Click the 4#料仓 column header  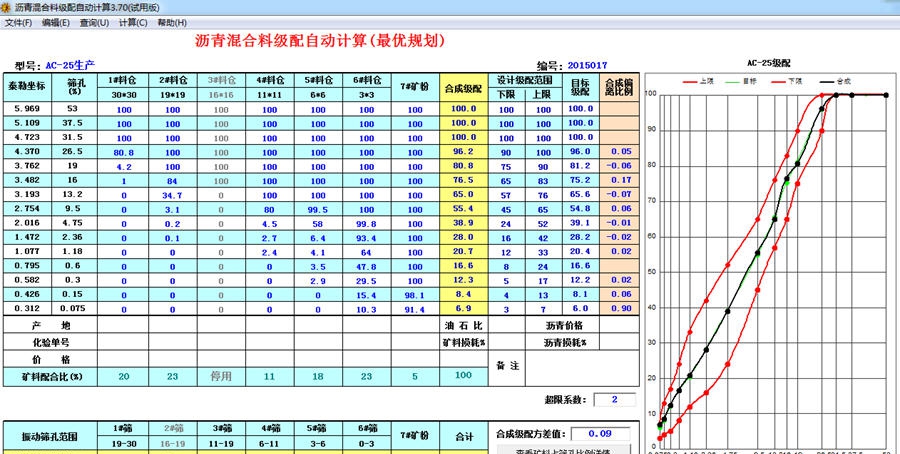tap(270, 80)
